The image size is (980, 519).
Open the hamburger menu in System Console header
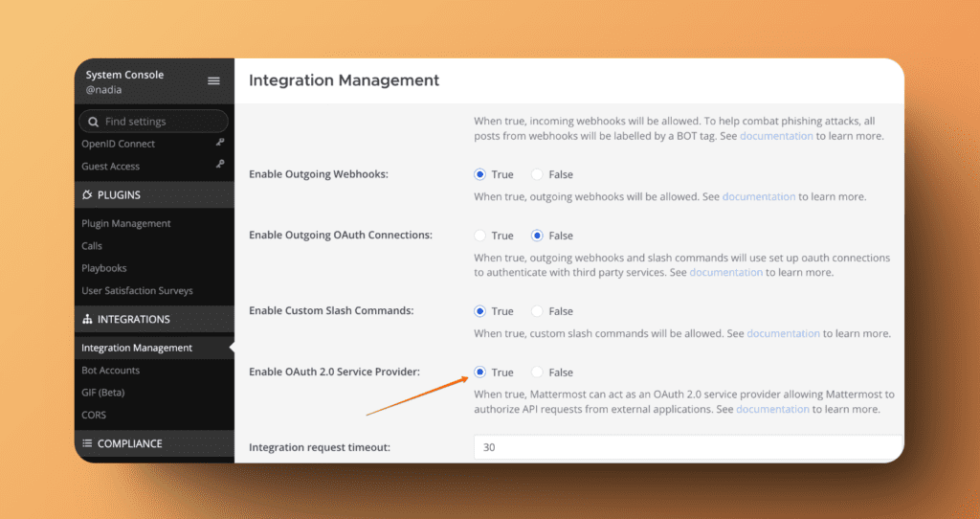pyautogui.click(x=213, y=81)
